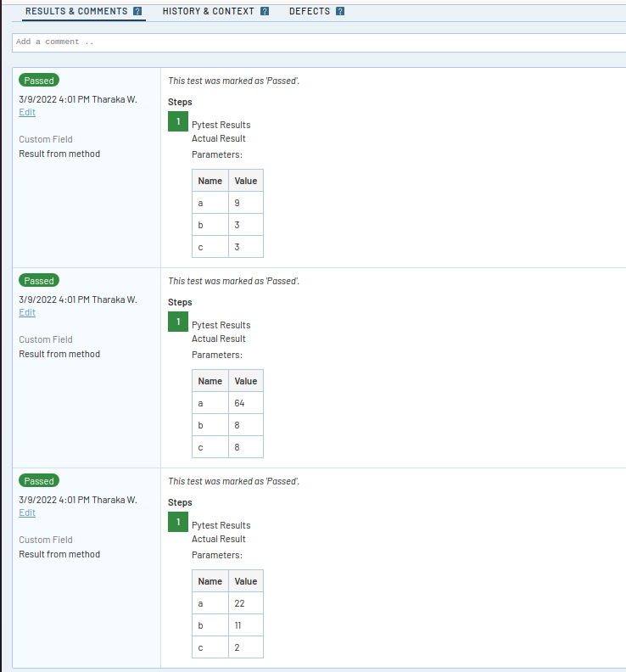Click Result from method in second result

point(59,354)
